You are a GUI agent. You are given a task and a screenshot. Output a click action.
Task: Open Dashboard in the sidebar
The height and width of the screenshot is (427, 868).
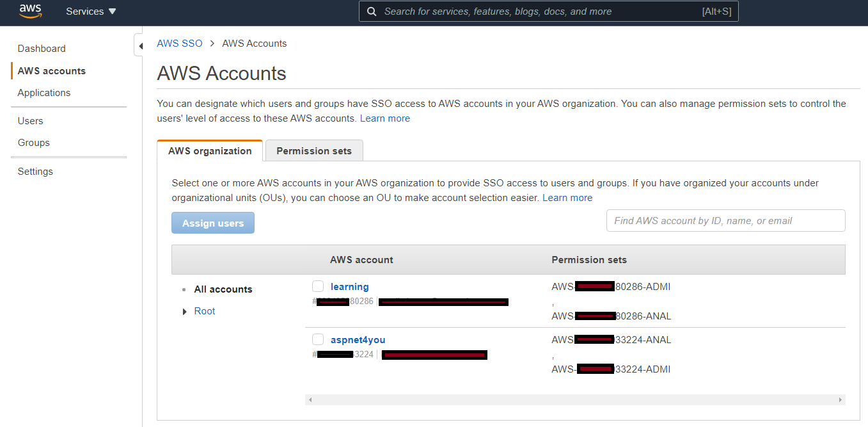42,49
